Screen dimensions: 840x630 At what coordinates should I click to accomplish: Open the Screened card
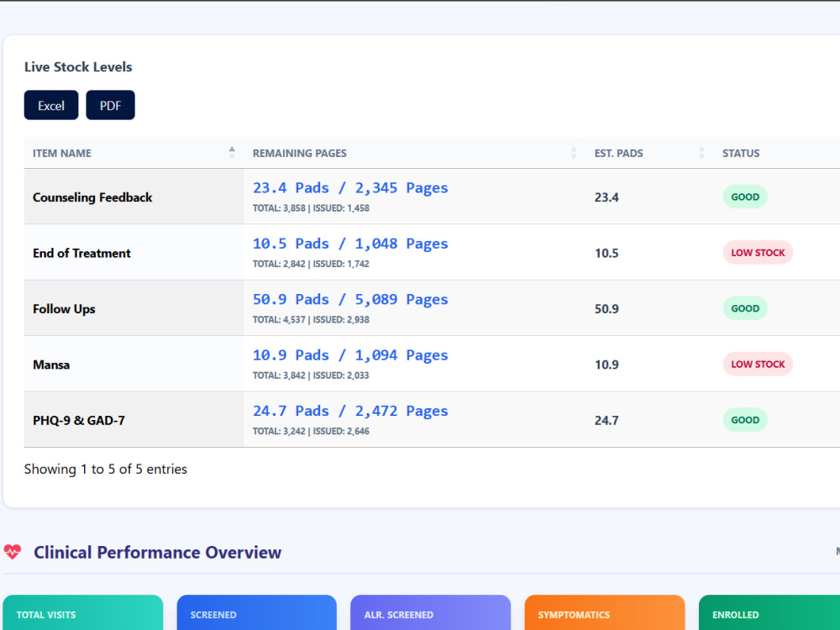(256, 612)
